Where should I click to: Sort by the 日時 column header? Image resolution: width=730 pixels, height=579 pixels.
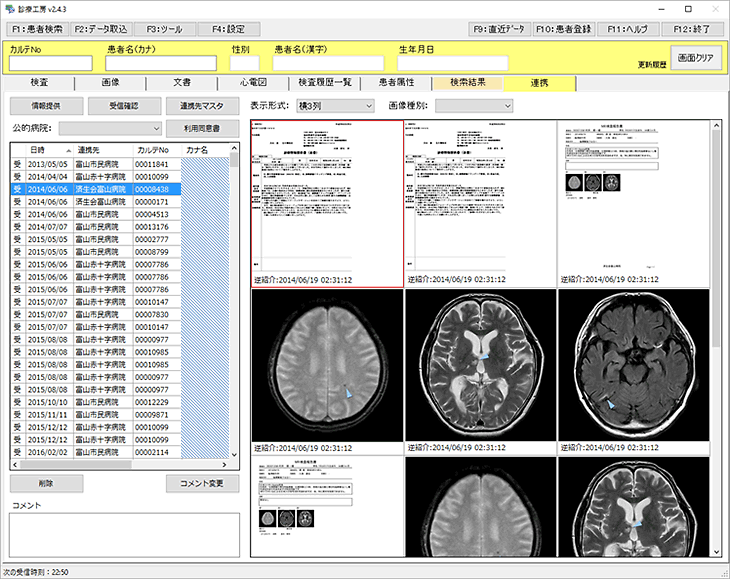point(50,150)
